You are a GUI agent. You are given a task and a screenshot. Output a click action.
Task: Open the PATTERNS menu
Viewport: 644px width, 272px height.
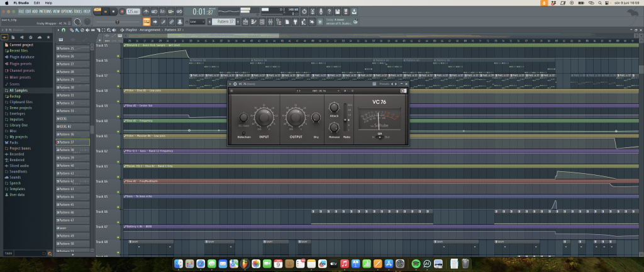[45, 11]
